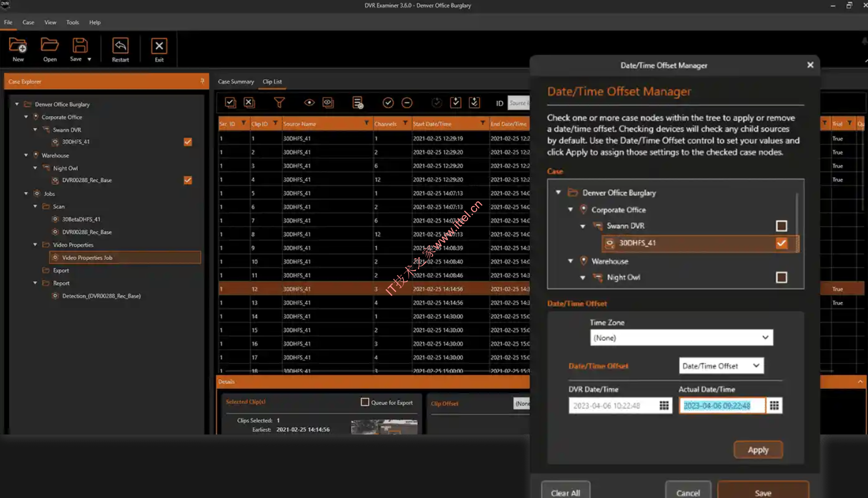The height and width of the screenshot is (498, 868).
Task: Select Video Properties Job in Case Explorer
Action: [x=87, y=258]
